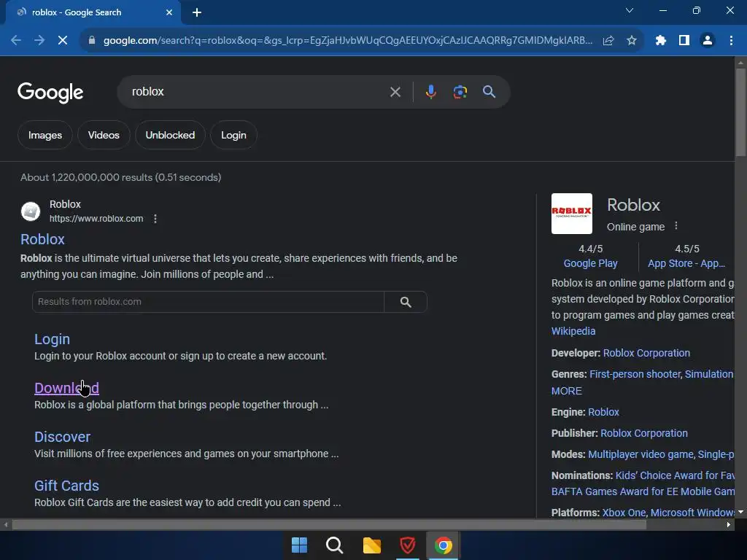Open the BAFTA Games Award link
Screen dimensions: 747x560
click(643, 491)
